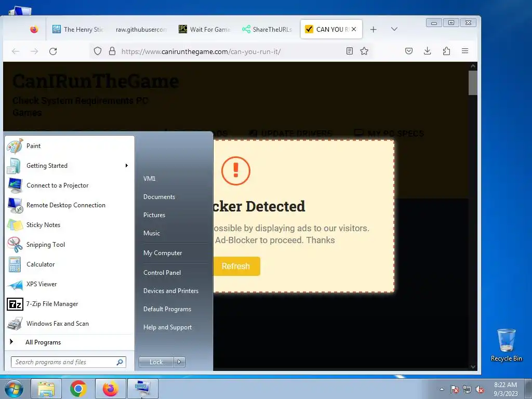The height and width of the screenshot is (399, 532).
Task: Click the muted volume tray icon
Action: (480, 389)
